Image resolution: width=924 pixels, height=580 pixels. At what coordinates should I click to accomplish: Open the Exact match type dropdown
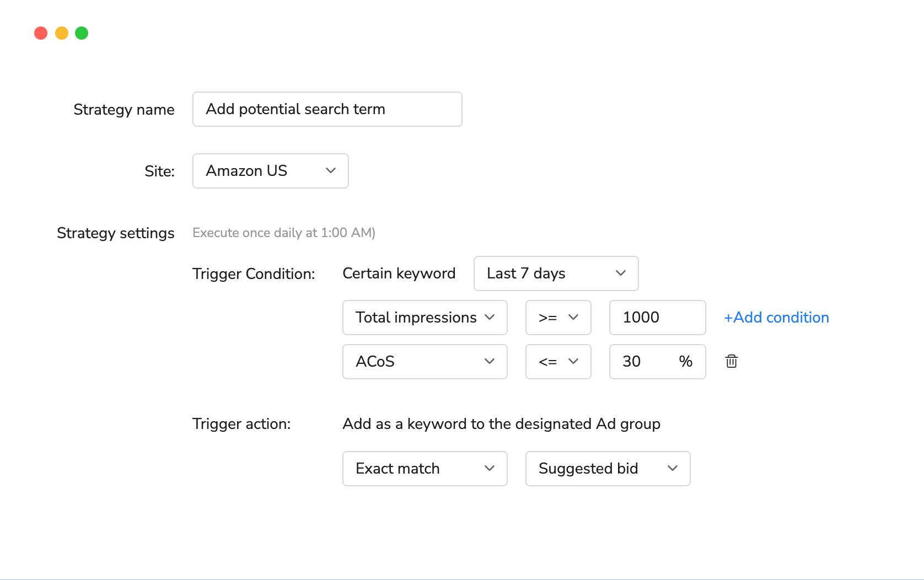[425, 468]
